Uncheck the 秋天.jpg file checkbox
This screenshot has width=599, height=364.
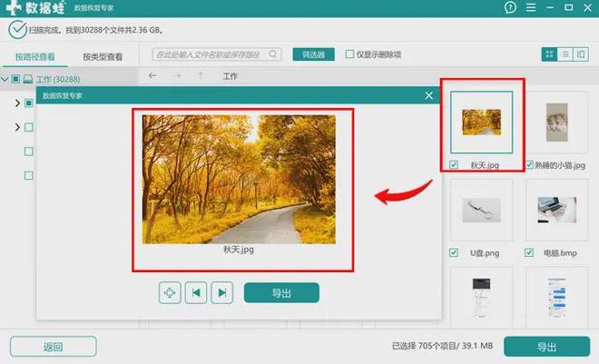pyautogui.click(x=454, y=164)
